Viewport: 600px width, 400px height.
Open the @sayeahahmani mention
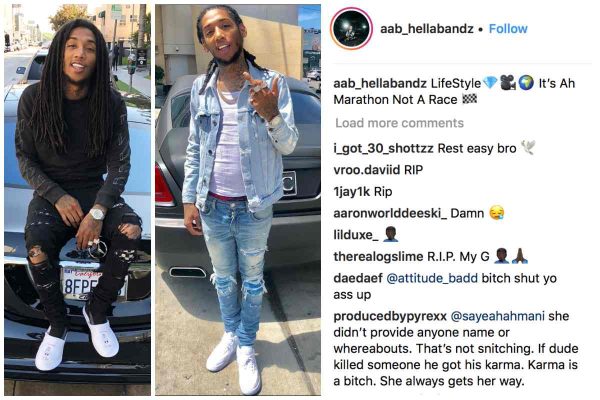tap(497, 317)
